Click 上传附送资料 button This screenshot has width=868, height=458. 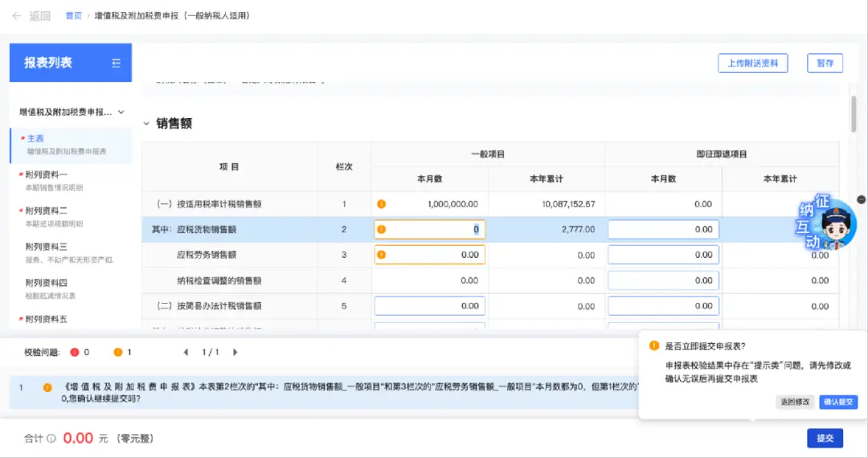point(753,63)
